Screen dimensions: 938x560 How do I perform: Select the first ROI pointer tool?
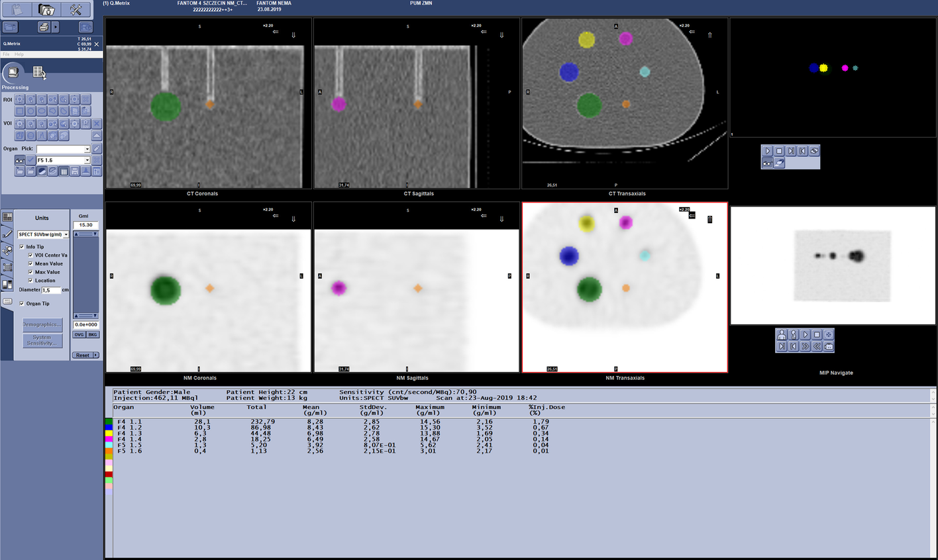tap(20, 100)
